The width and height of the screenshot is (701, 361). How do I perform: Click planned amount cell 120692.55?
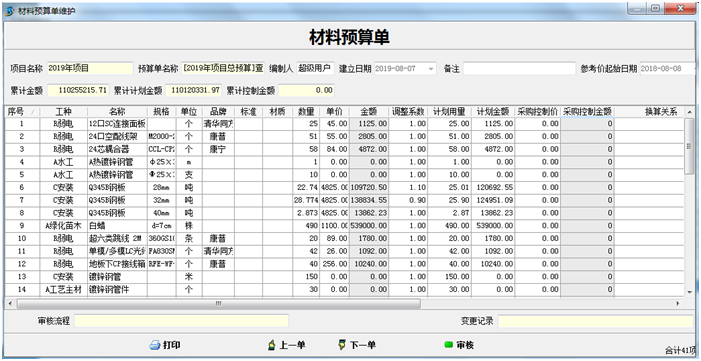click(x=493, y=187)
